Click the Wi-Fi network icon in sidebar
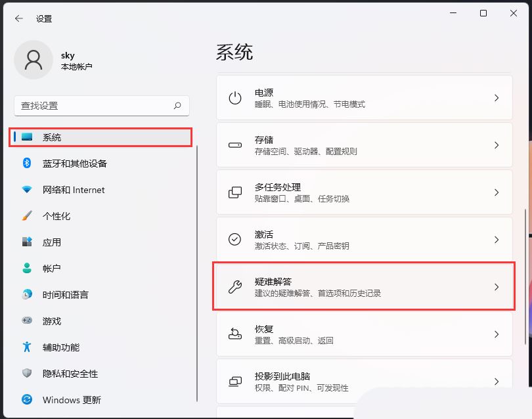The height and width of the screenshot is (419, 532). pyautogui.click(x=27, y=190)
